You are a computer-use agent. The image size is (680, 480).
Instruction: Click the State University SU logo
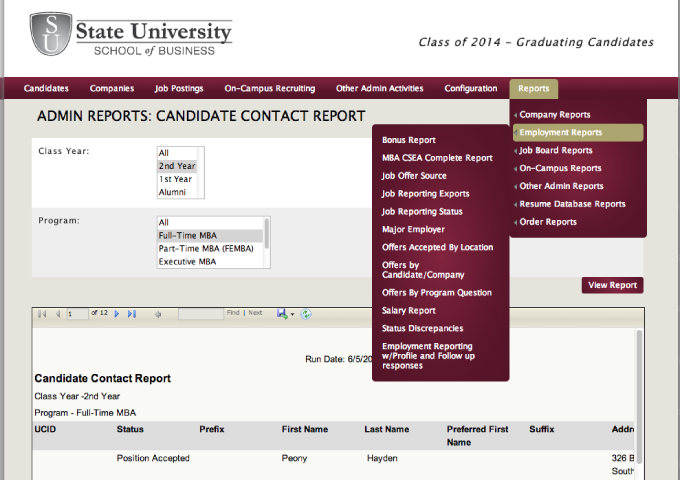tap(50, 35)
